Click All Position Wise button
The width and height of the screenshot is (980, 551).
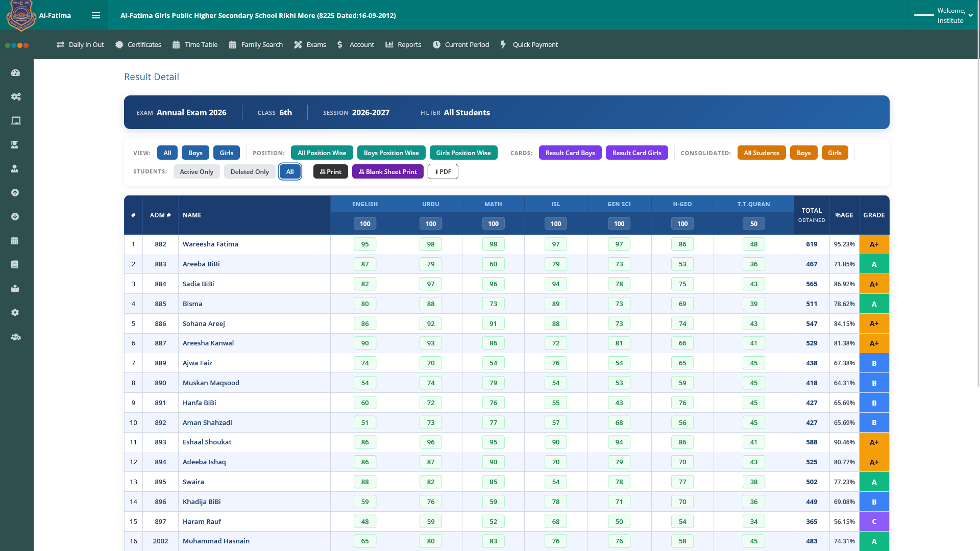[322, 153]
